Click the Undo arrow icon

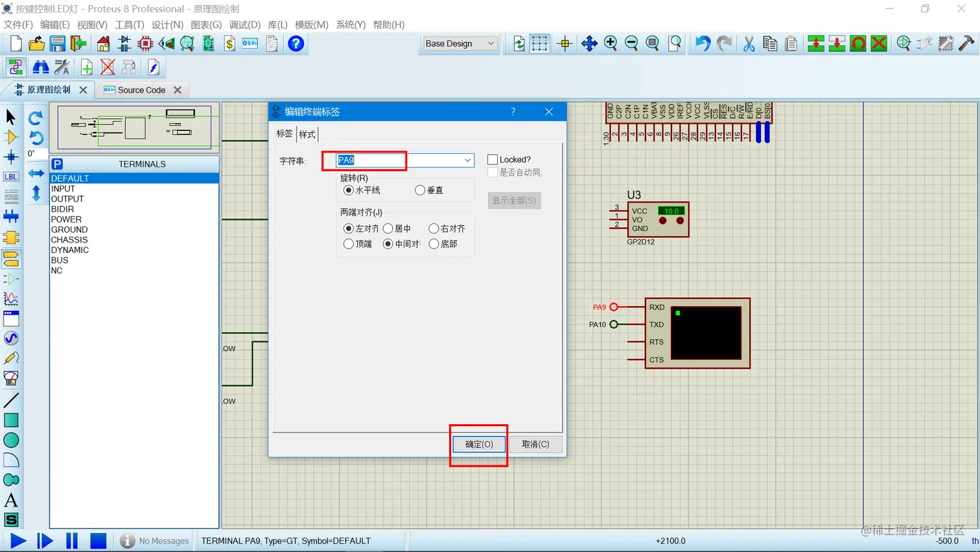click(703, 43)
